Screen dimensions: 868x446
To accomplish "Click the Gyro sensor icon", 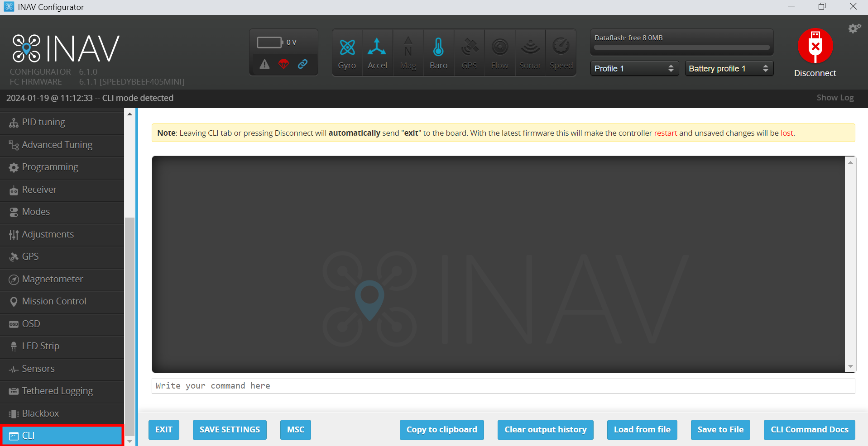I will [x=347, y=47].
